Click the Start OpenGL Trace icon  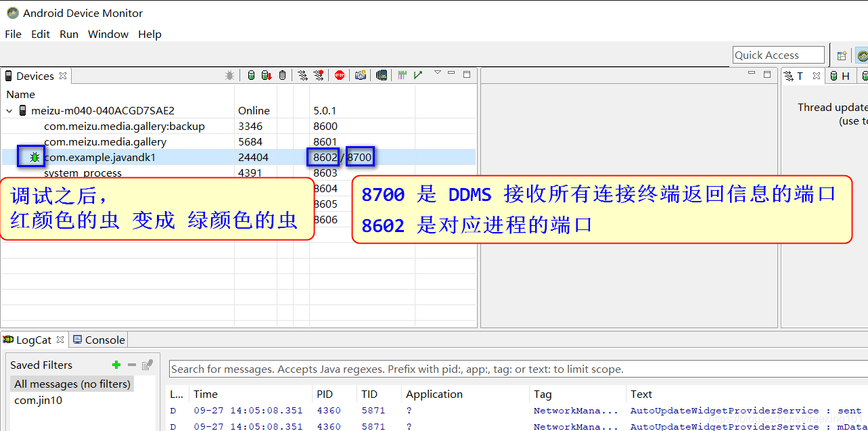coord(417,75)
